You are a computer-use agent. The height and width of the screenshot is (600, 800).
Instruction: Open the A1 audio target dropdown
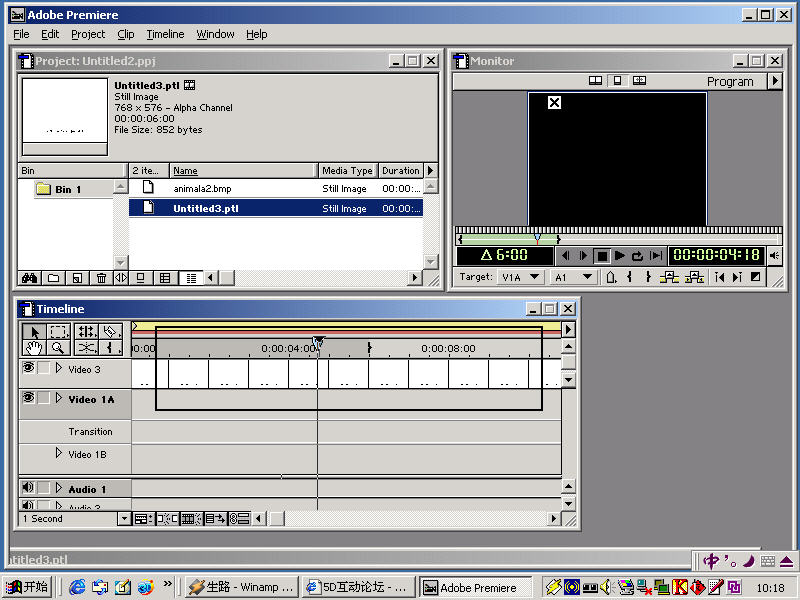coord(573,277)
